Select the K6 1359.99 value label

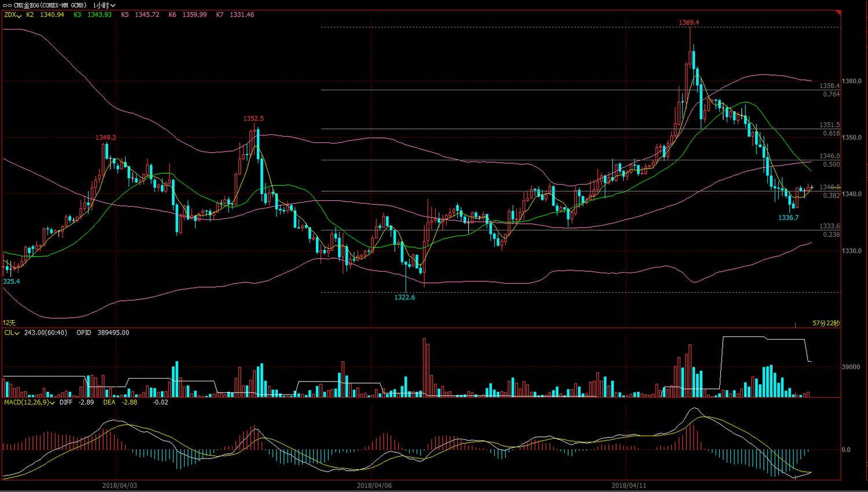(x=187, y=15)
